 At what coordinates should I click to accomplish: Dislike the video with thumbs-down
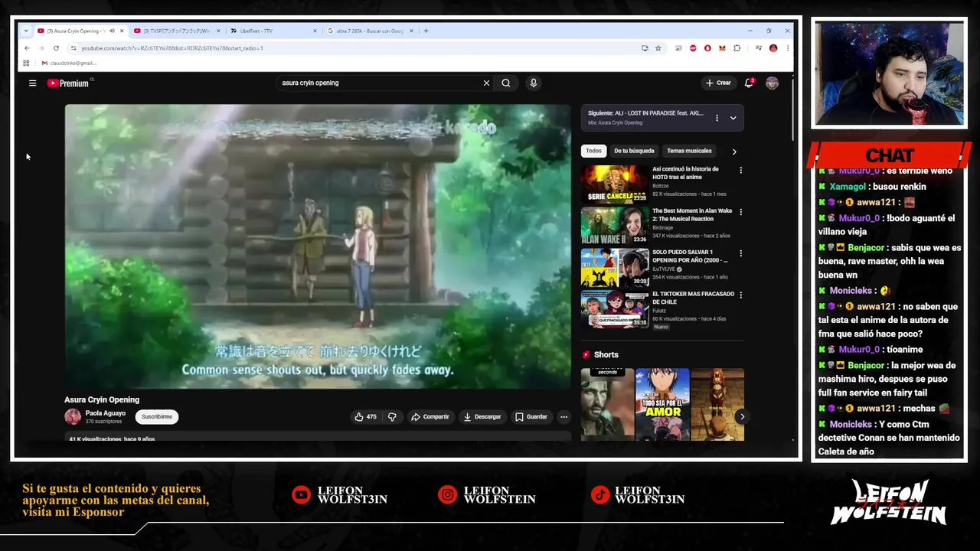point(392,416)
